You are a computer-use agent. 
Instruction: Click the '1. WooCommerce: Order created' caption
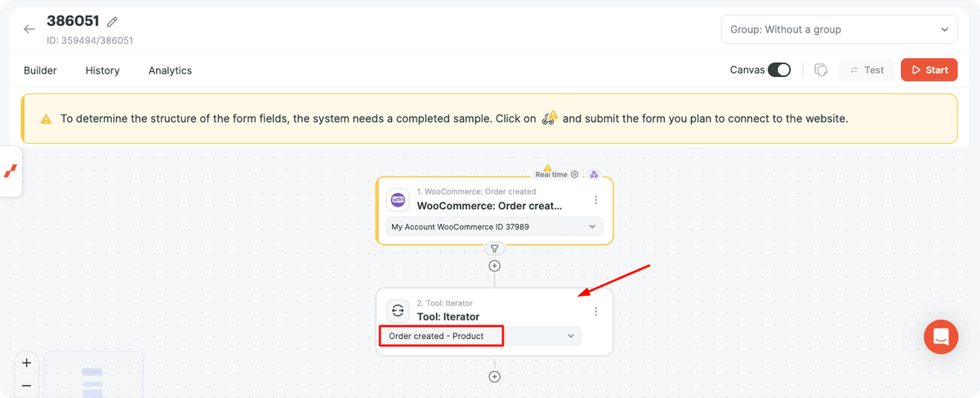[476, 192]
